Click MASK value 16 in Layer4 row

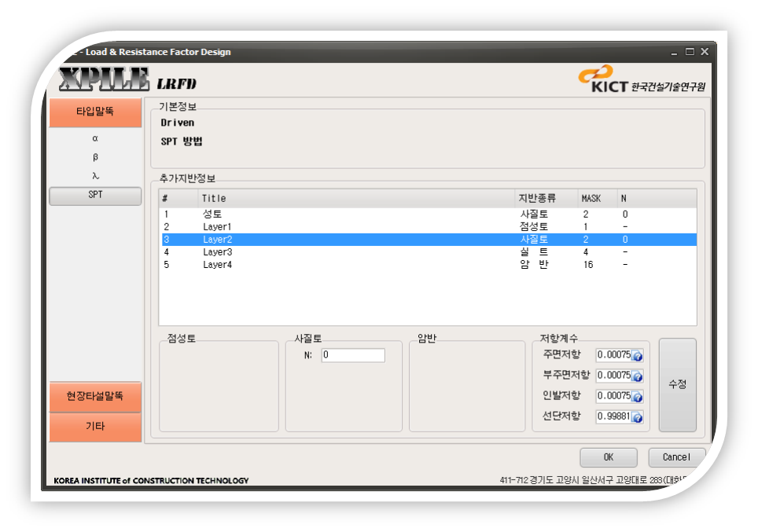click(x=588, y=265)
